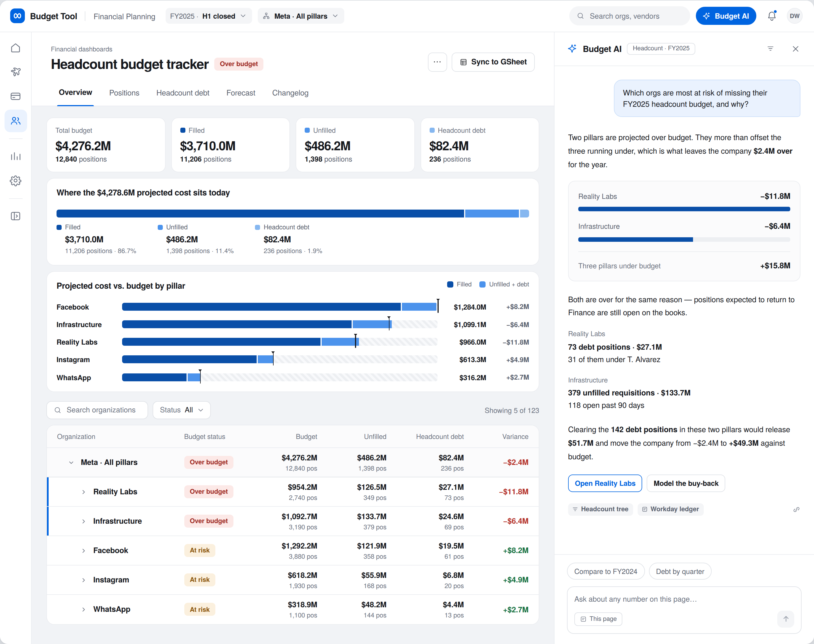Screen dimensions: 814x644
Task: Click the Budget AI panel filter icon
Action: (x=770, y=49)
